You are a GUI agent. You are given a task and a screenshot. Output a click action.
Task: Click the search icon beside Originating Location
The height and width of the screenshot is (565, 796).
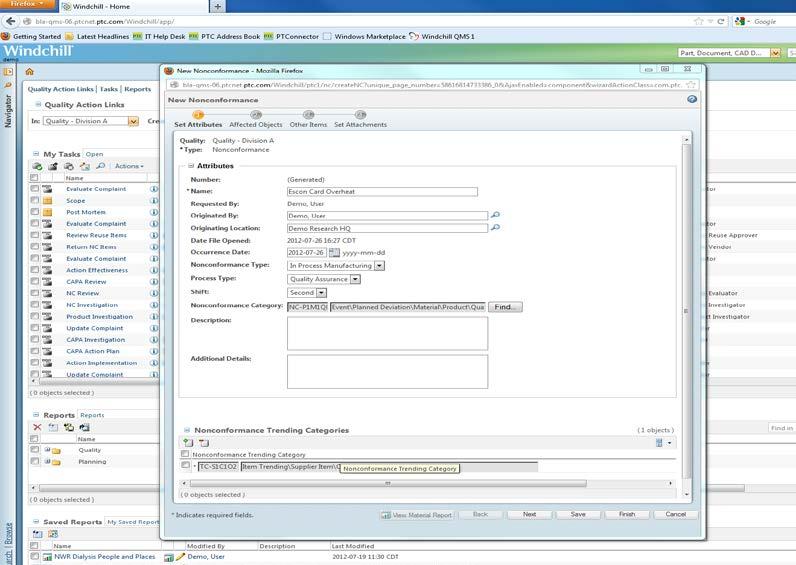[x=495, y=227]
